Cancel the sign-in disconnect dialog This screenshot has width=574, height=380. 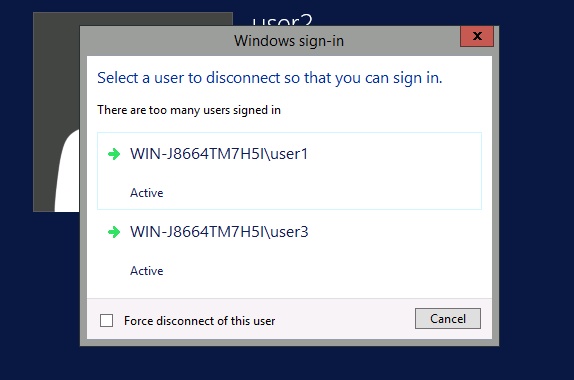[x=448, y=318]
